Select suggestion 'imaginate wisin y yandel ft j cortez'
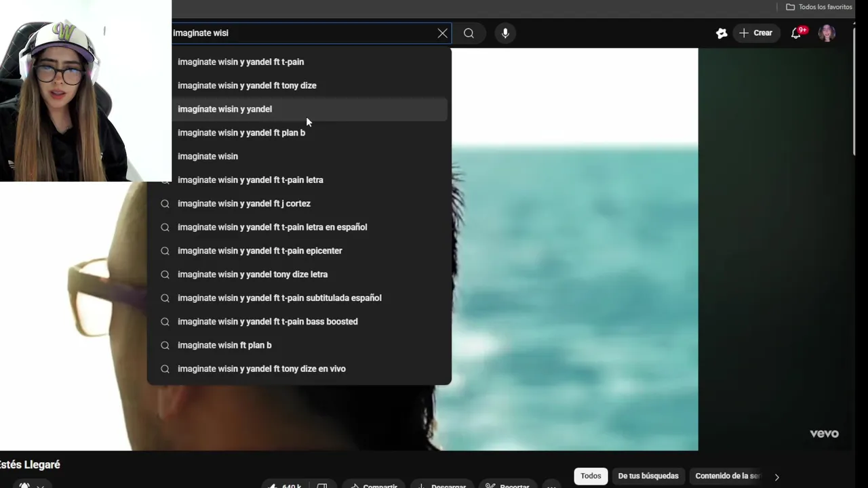The image size is (868, 488). point(299,203)
